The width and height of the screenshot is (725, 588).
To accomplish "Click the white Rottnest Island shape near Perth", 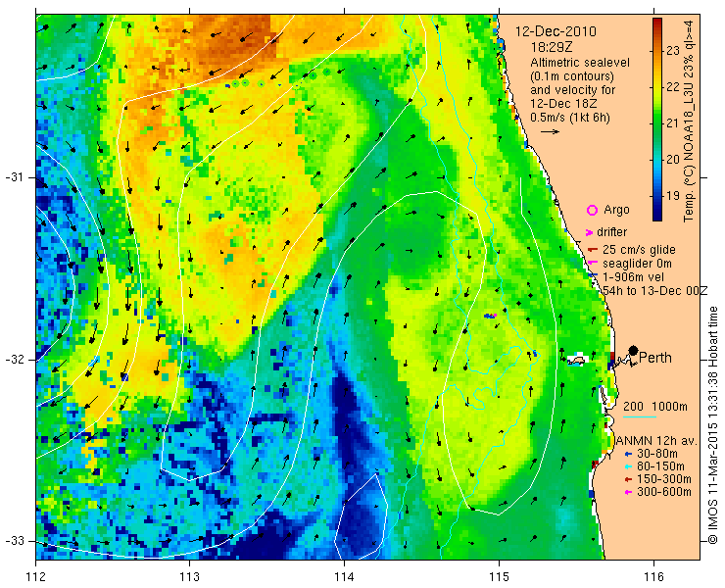I will tap(576, 360).
